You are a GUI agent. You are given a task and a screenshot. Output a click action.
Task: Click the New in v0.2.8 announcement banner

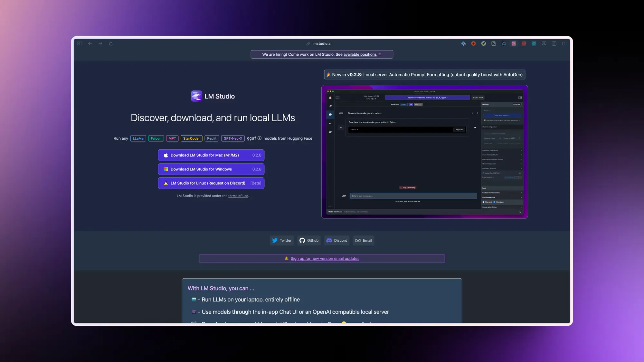(x=424, y=75)
